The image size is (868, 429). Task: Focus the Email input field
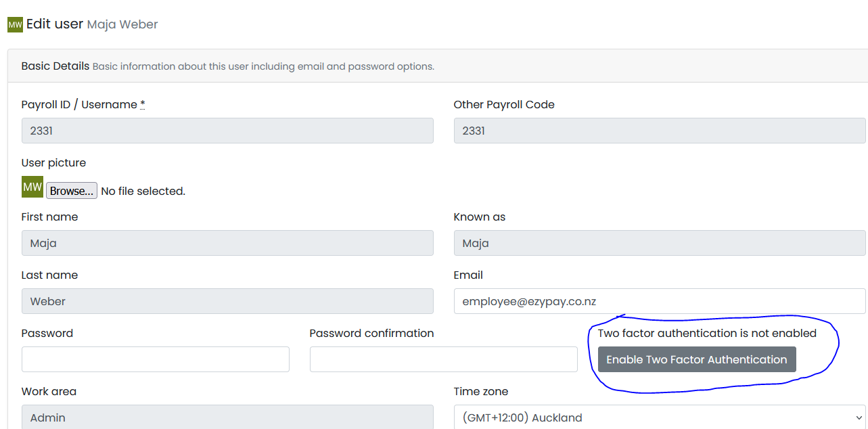659,301
